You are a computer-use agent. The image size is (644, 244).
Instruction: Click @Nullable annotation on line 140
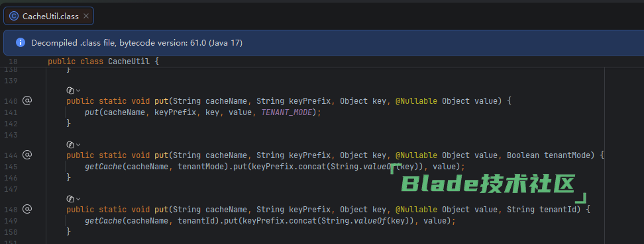click(416, 101)
